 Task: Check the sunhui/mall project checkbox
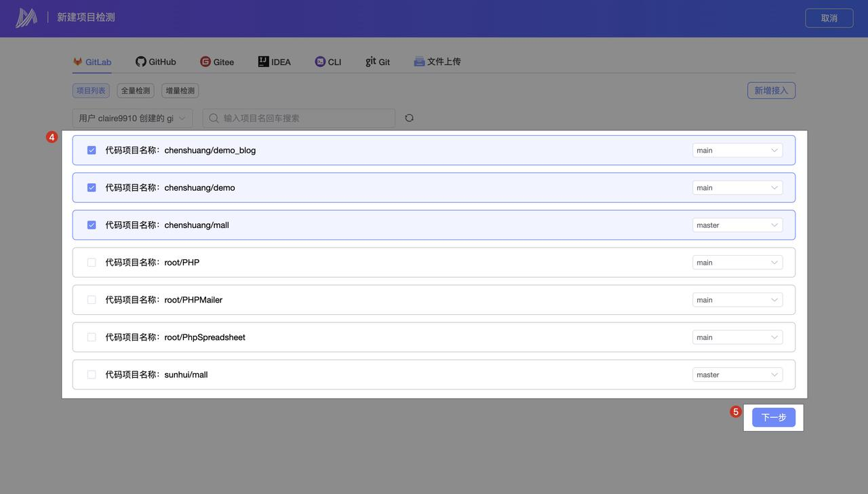coord(92,375)
